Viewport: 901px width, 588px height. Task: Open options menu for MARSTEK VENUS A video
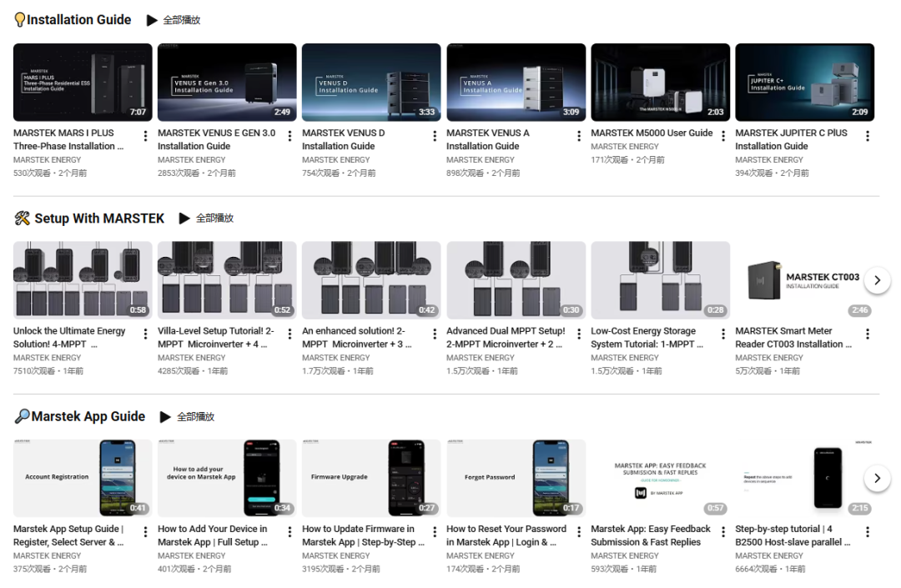579,136
